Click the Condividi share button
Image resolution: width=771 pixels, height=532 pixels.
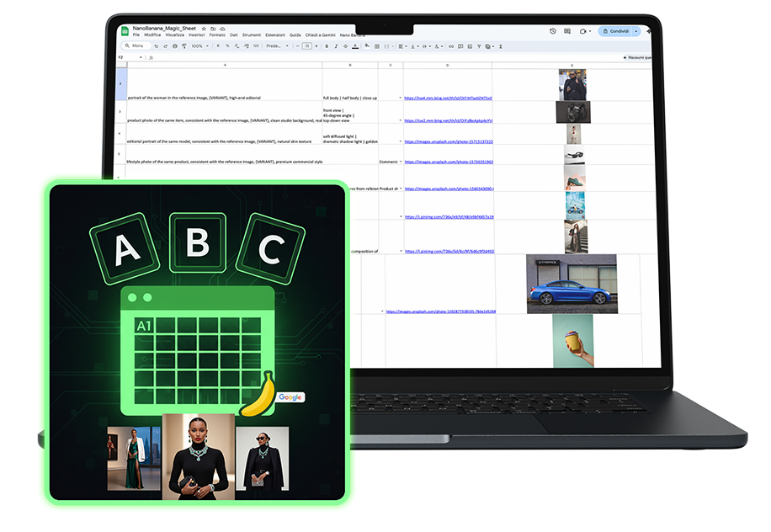[x=615, y=31]
